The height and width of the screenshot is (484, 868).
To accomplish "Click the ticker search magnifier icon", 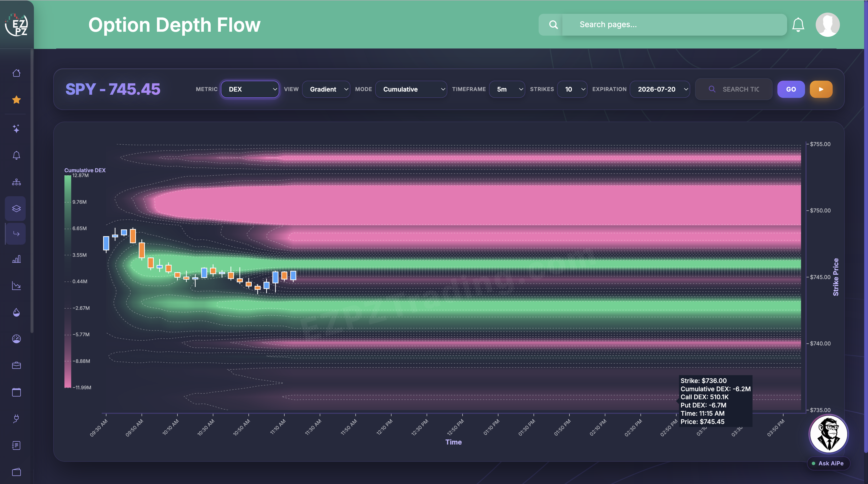I will coord(712,89).
